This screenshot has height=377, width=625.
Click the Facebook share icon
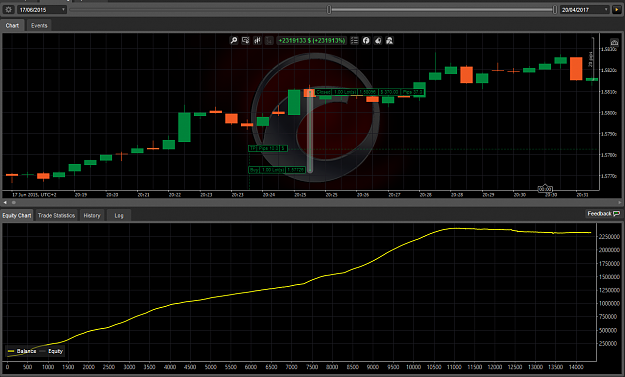coord(366,41)
